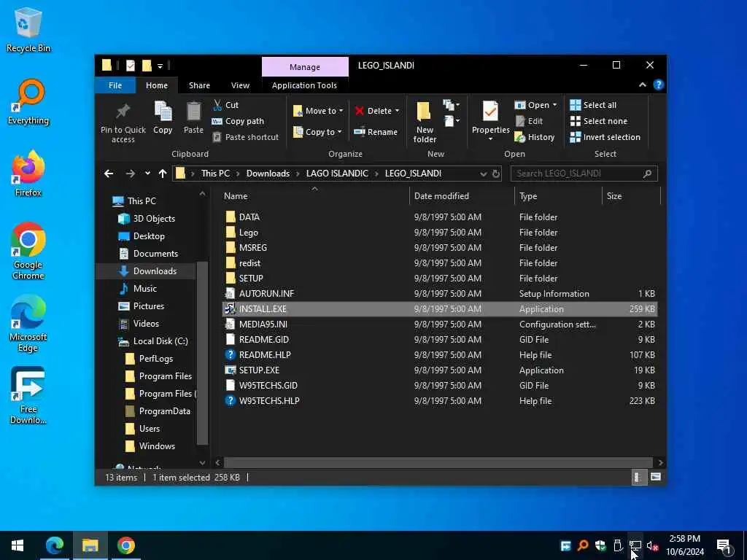This screenshot has width=747, height=560.
Task: Refresh the current folder view
Action: pos(496,174)
